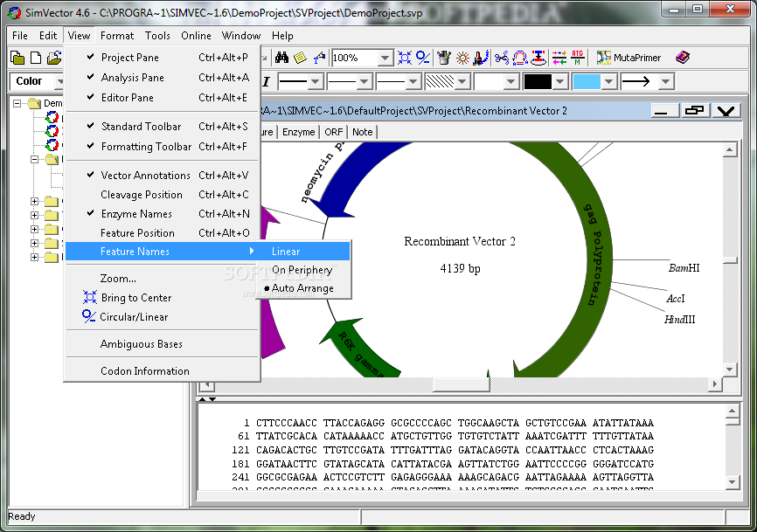This screenshot has height=532, width=757.
Task: Choose Codon Information menu item
Action: [163, 371]
